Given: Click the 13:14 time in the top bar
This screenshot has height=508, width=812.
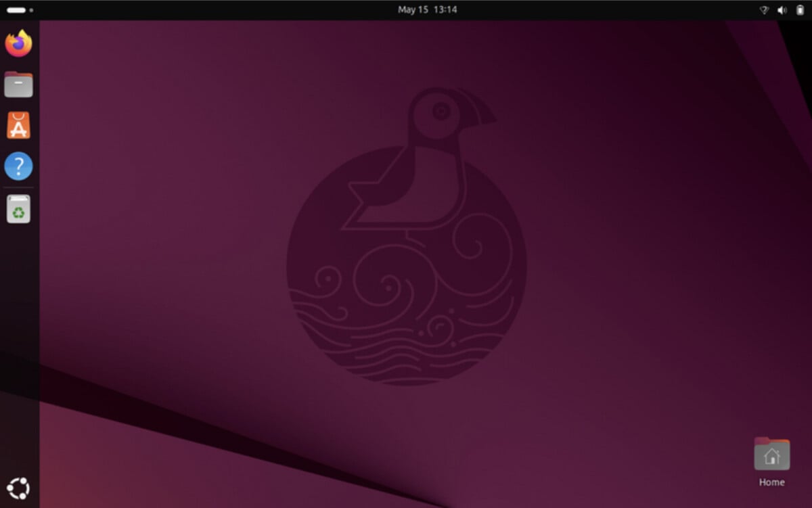Looking at the screenshot, I should click(x=446, y=10).
